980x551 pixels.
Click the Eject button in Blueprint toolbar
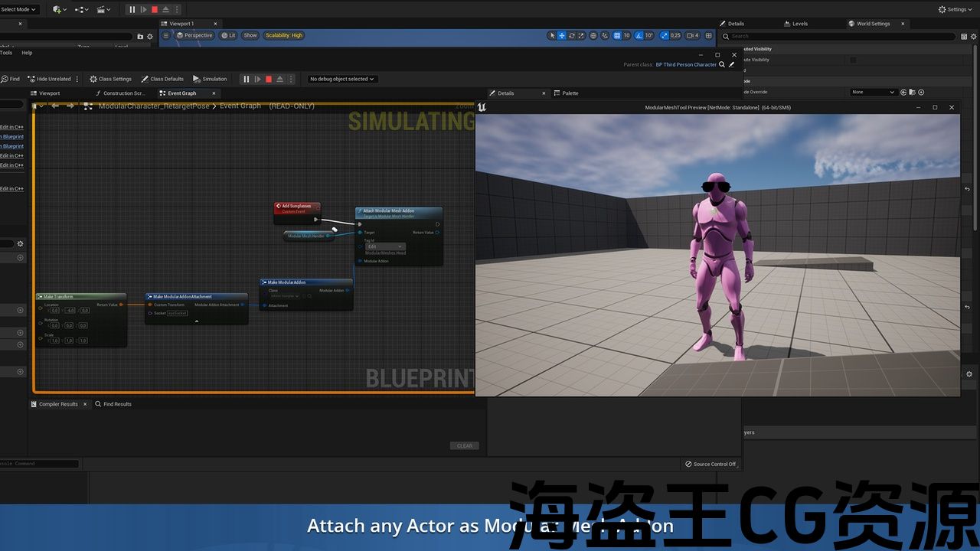(279, 79)
